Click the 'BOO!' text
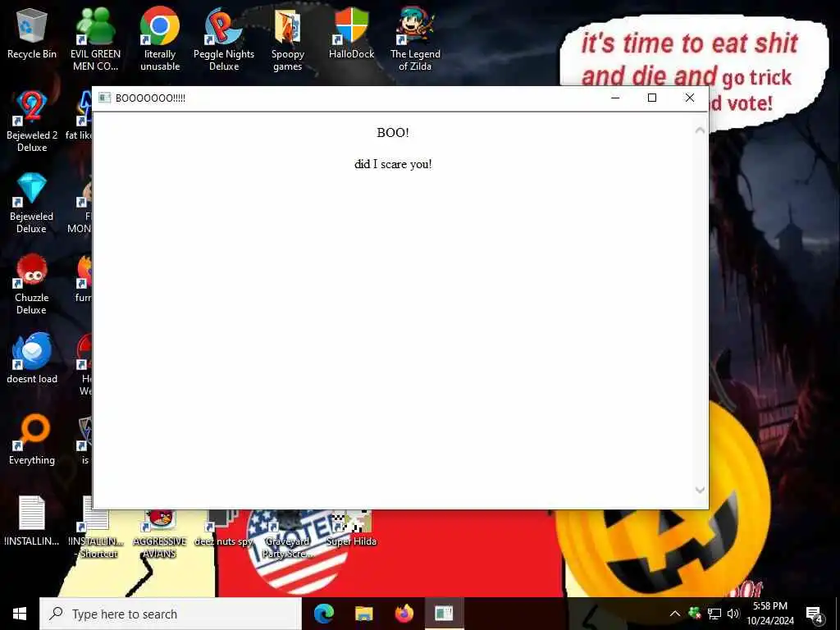The image size is (840, 630). (393, 133)
